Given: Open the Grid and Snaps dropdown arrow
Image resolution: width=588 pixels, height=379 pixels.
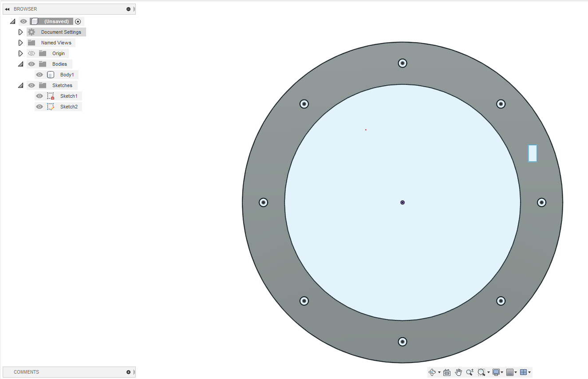Looking at the screenshot, I should [516, 372].
